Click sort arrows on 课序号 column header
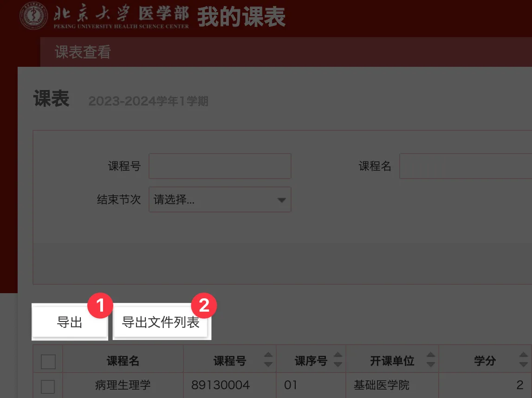The height and width of the screenshot is (398, 532). click(337, 359)
